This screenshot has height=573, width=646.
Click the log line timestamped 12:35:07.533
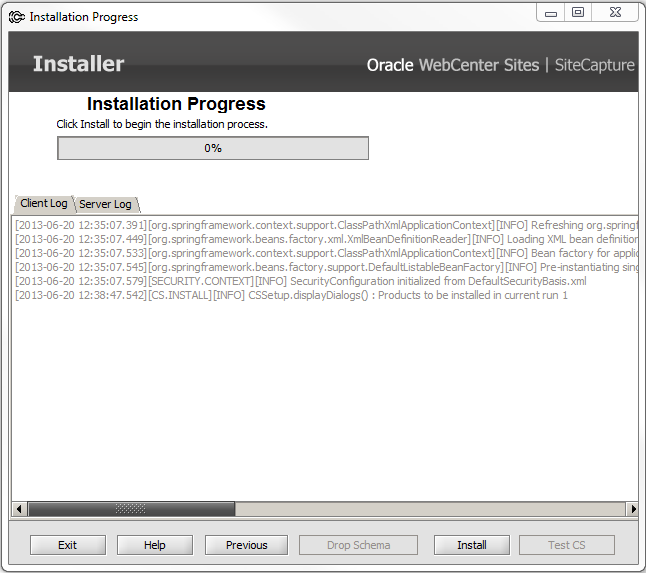pyautogui.click(x=326, y=253)
